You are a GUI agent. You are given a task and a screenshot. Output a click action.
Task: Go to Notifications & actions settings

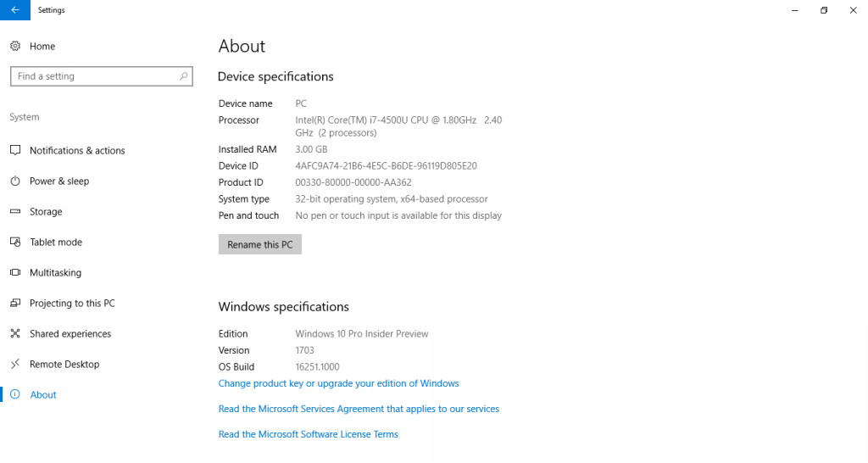[77, 150]
